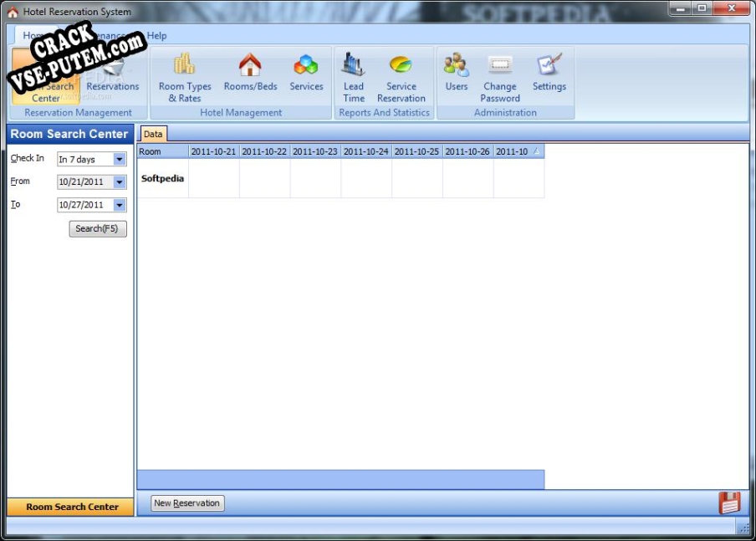Select the Data tab
The image size is (756, 541).
click(x=153, y=134)
